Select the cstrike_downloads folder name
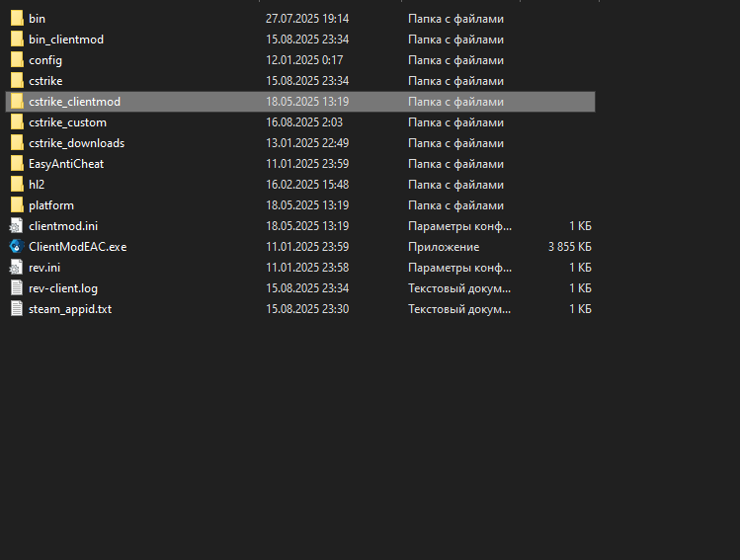Viewport: 740px width, 560px height. click(x=76, y=143)
